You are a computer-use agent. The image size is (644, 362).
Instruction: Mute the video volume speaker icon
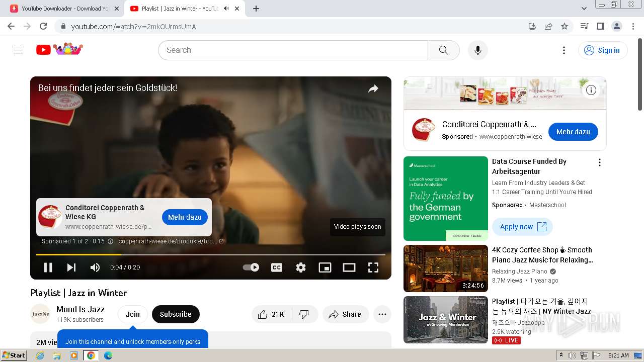(x=95, y=267)
